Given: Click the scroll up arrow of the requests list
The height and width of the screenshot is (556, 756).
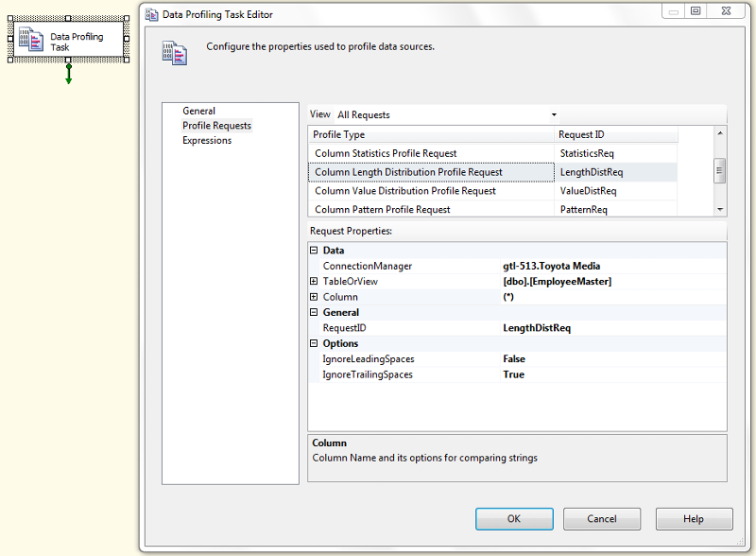Looking at the screenshot, I should [720, 132].
